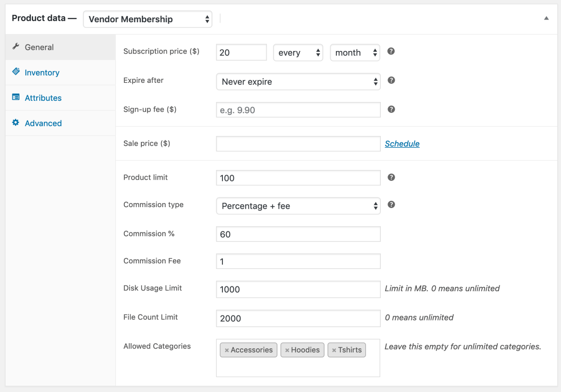This screenshot has width=561, height=392.
Task: Open the 'every' billing interval dropdown
Action: point(298,53)
